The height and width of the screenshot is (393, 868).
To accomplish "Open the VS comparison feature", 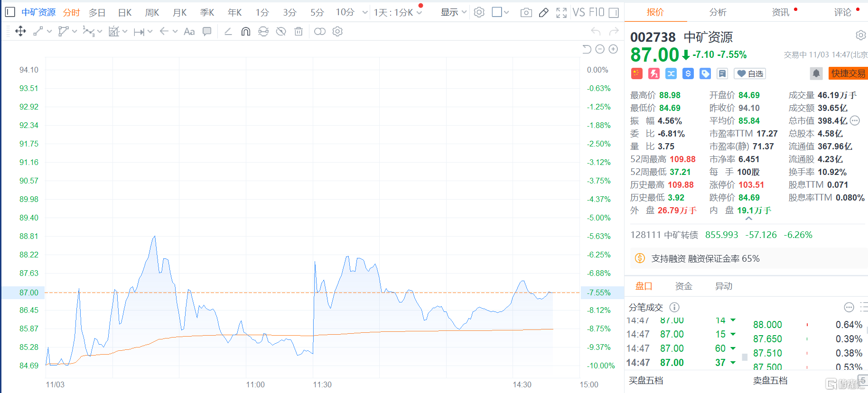I will click(x=579, y=12).
